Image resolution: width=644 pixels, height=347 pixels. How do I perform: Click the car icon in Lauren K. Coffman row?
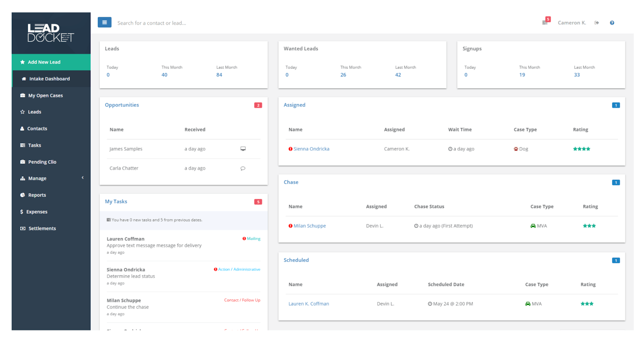528,304
